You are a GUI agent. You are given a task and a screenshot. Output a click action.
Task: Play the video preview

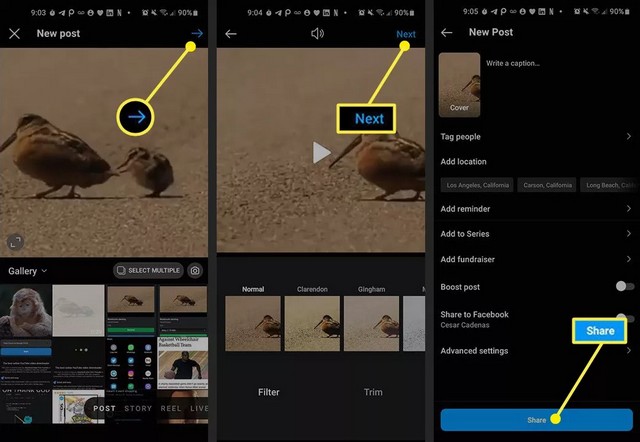click(320, 152)
